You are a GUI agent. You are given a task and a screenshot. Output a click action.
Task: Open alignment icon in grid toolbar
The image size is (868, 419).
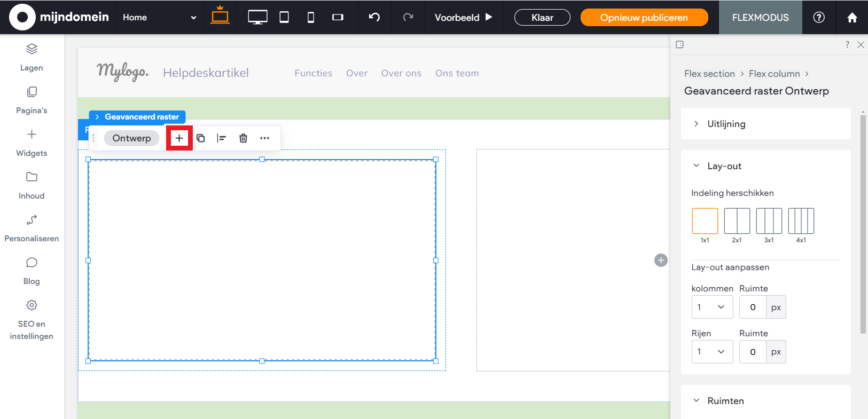click(222, 138)
